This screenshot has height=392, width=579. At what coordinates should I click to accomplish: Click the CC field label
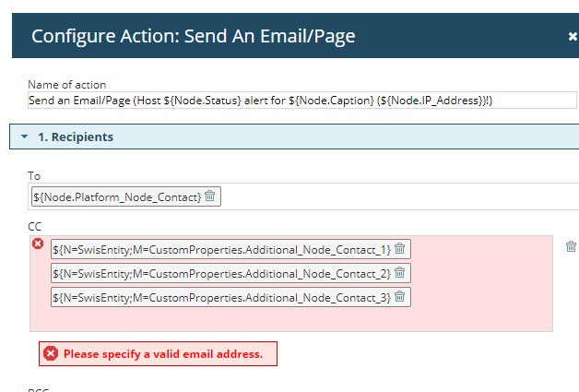(x=35, y=225)
